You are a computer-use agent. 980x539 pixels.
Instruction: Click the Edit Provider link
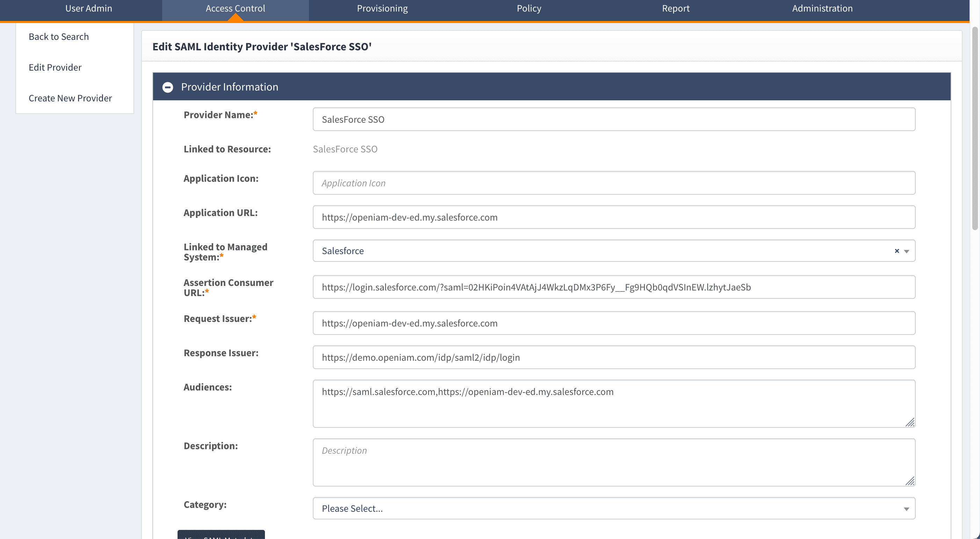(55, 67)
